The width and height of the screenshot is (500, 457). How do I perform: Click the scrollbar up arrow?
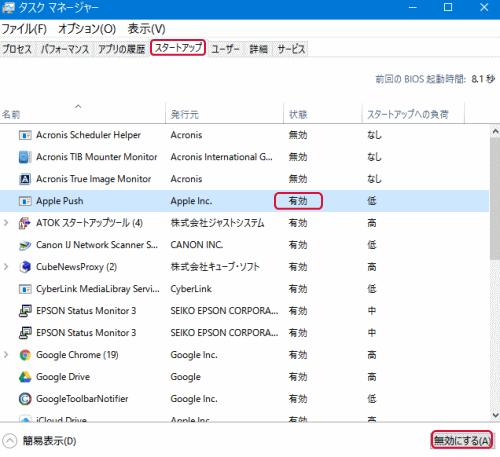(495, 131)
